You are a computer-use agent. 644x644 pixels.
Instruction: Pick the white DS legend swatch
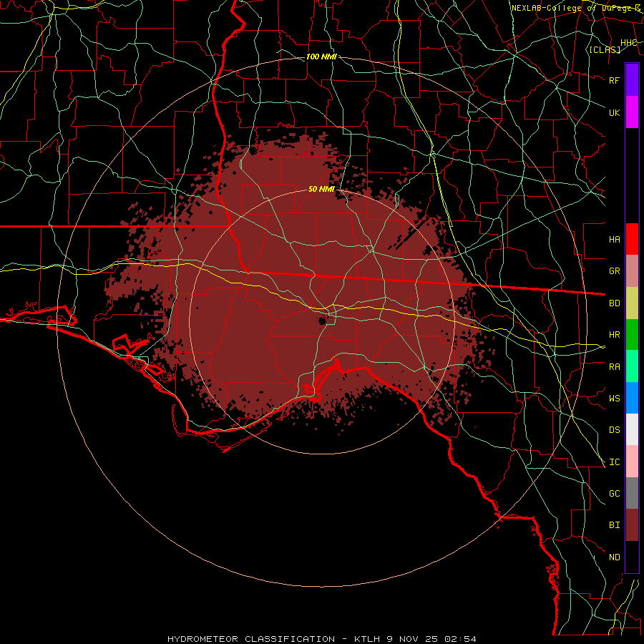(632, 429)
